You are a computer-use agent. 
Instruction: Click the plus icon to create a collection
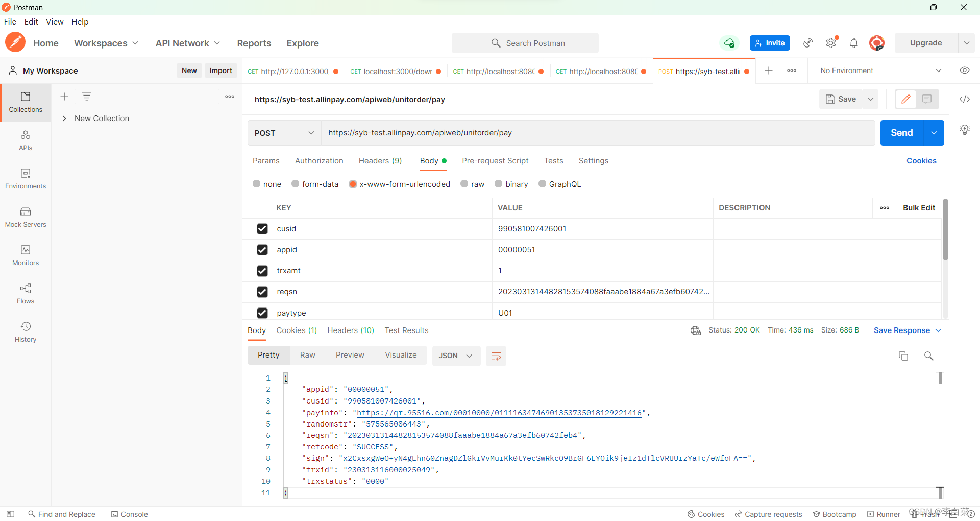(64, 97)
